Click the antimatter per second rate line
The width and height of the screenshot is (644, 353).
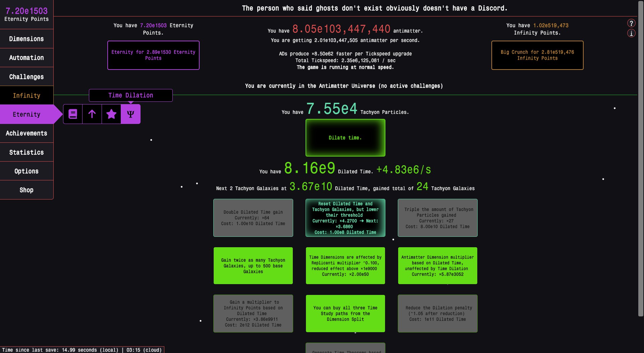click(345, 40)
